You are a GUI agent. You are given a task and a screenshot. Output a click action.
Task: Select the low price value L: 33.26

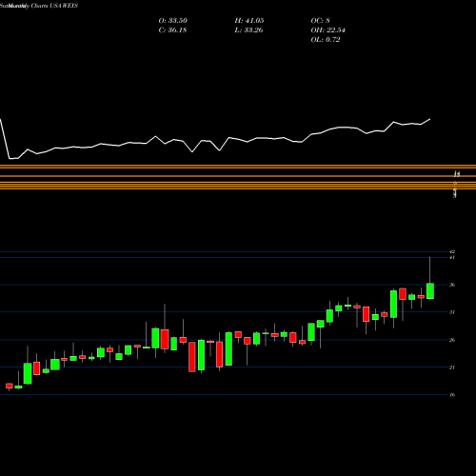[248, 30]
